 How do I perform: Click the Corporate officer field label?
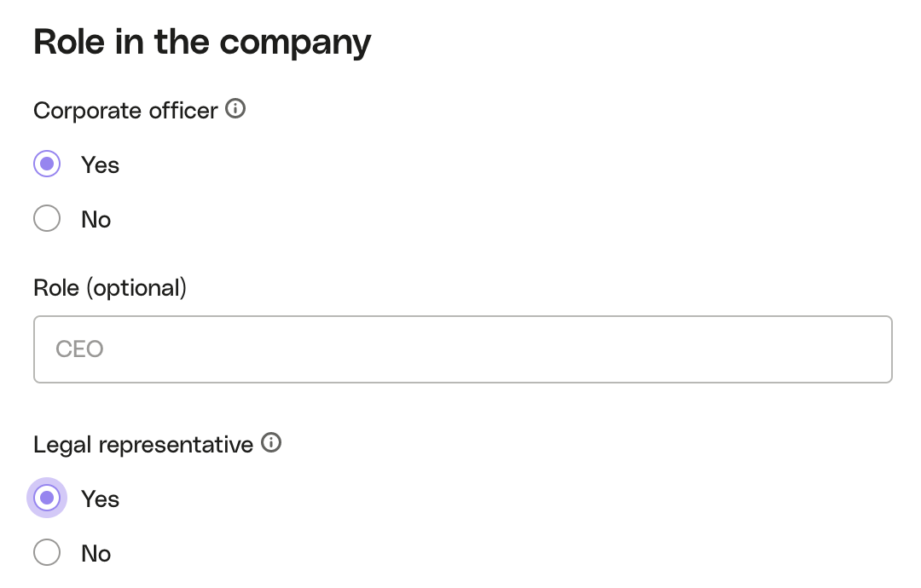pos(125,110)
